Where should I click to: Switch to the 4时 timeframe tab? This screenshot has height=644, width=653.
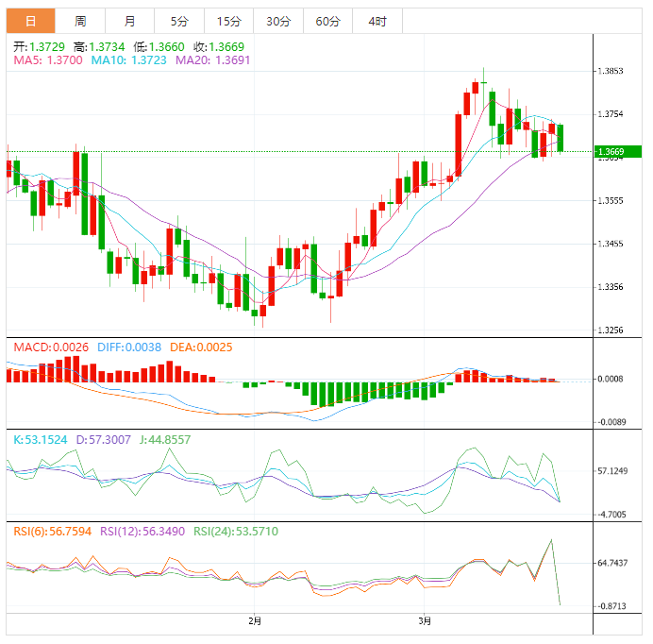click(377, 21)
